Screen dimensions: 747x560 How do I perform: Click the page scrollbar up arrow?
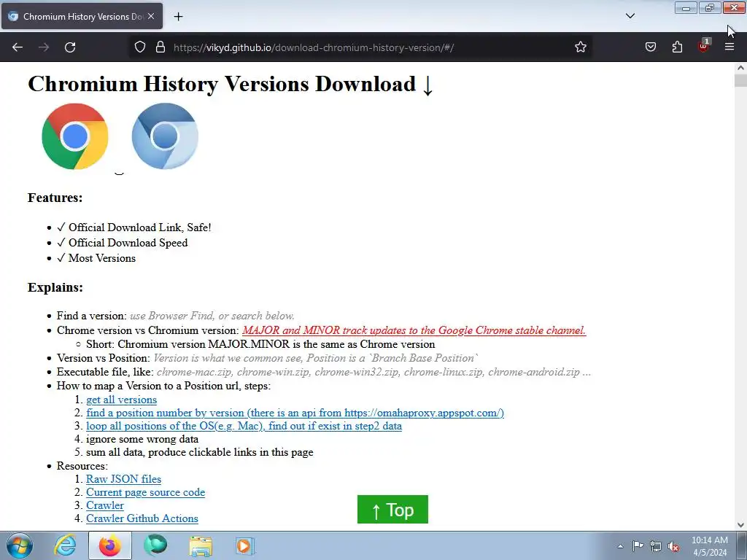[x=741, y=68]
